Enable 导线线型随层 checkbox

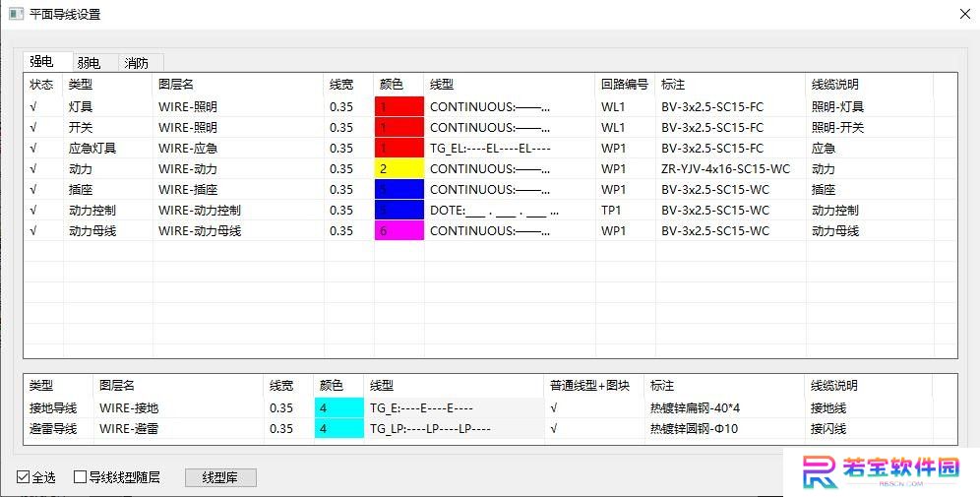[80, 477]
